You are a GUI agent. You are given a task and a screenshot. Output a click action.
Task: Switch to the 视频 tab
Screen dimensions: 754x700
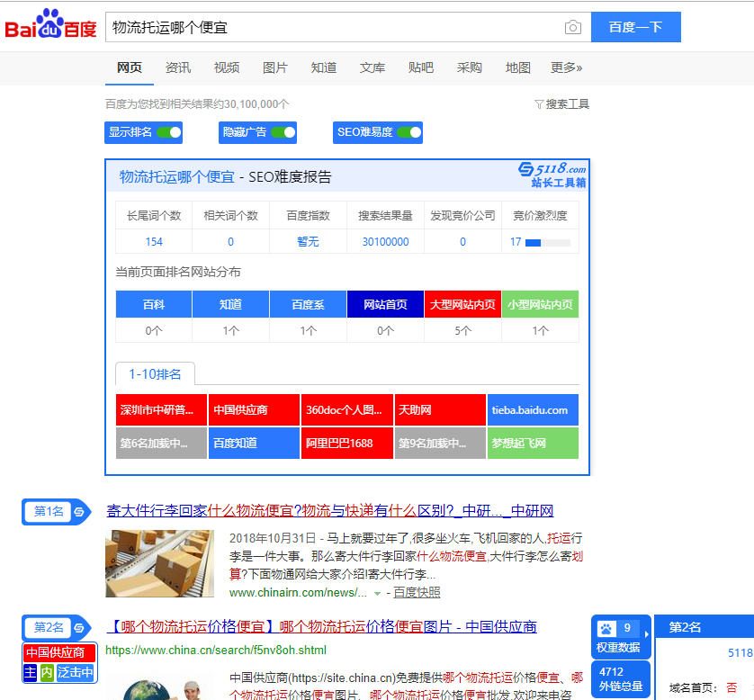[x=227, y=67]
